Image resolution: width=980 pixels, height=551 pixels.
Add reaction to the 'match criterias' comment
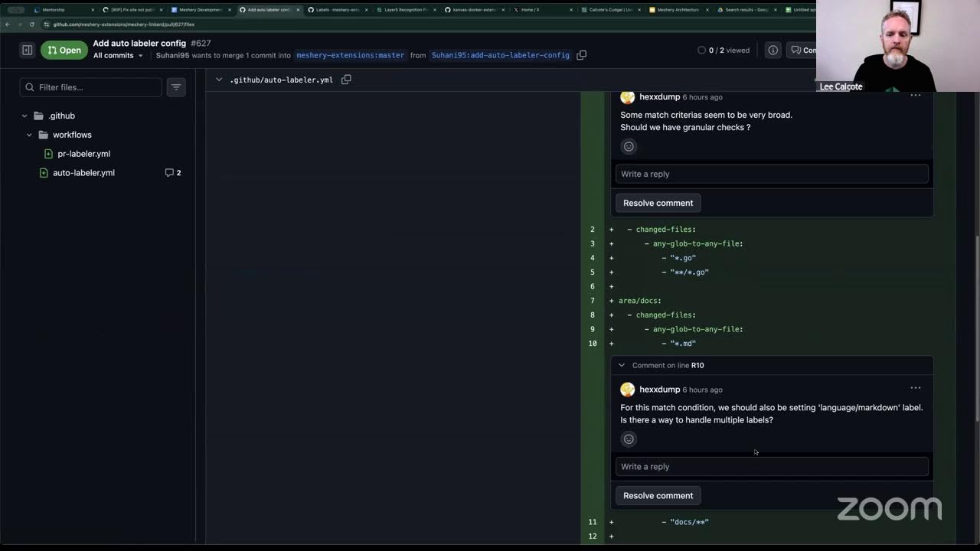[629, 146]
